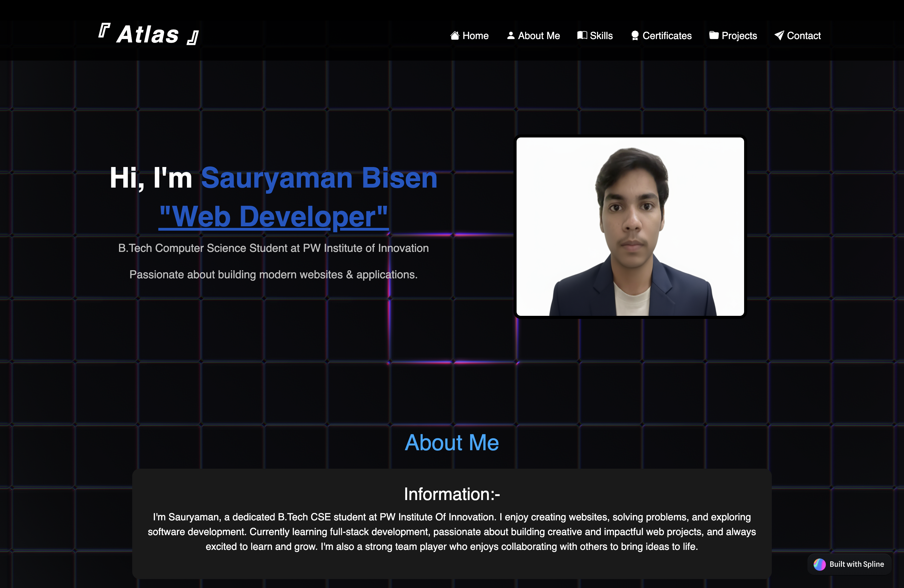The height and width of the screenshot is (588, 904).
Task: Click the Information:- card heading
Action: point(452,494)
